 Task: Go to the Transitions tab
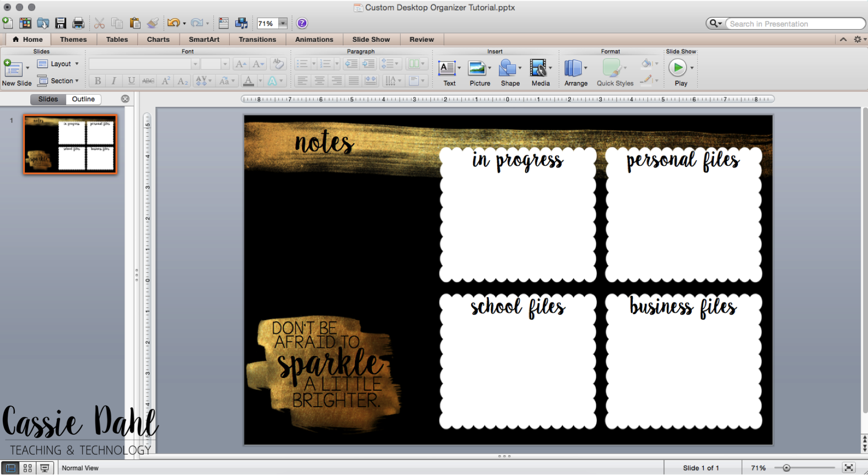pyautogui.click(x=257, y=39)
